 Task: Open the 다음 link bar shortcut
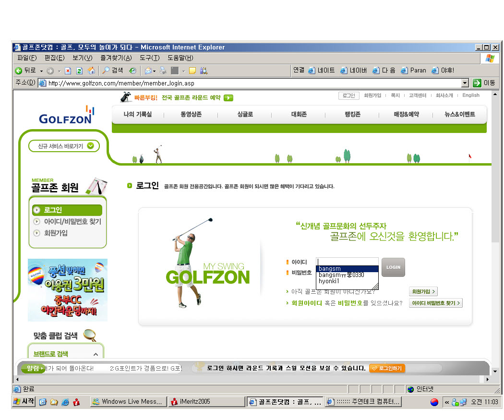(x=384, y=71)
